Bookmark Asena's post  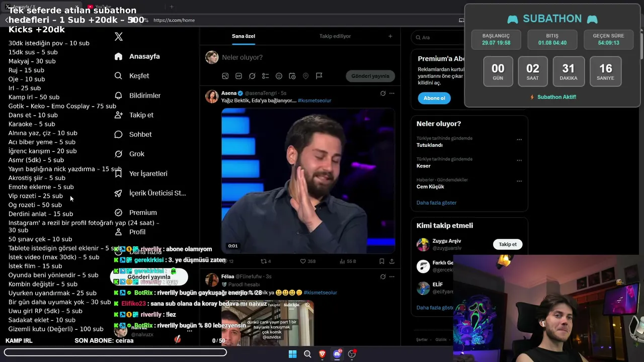click(x=382, y=261)
